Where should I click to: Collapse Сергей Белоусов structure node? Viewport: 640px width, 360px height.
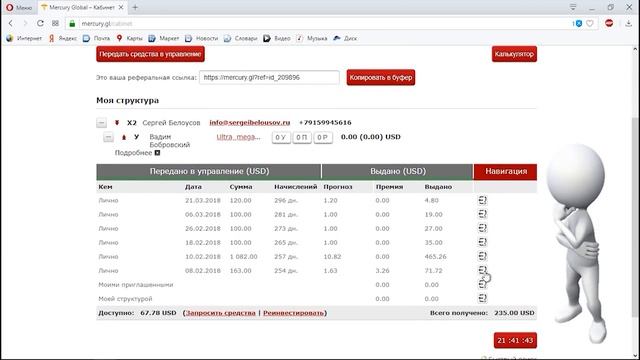[102, 122]
